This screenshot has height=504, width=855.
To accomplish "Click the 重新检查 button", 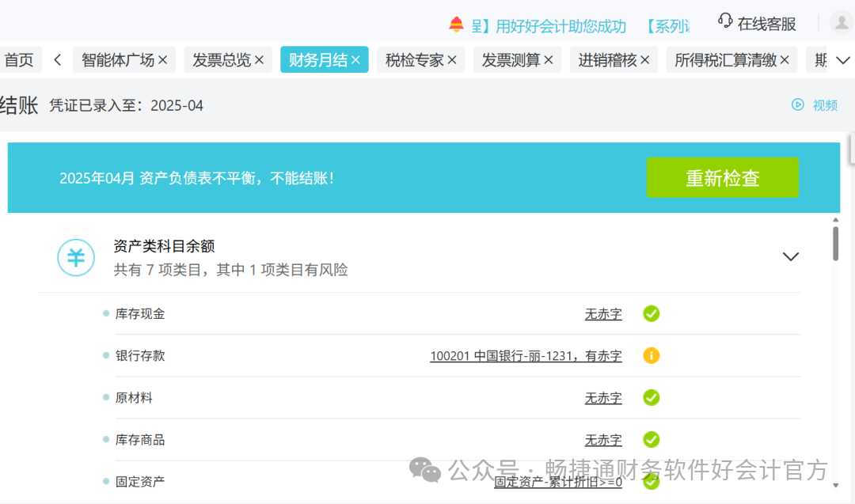I will click(x=722, y=177).
